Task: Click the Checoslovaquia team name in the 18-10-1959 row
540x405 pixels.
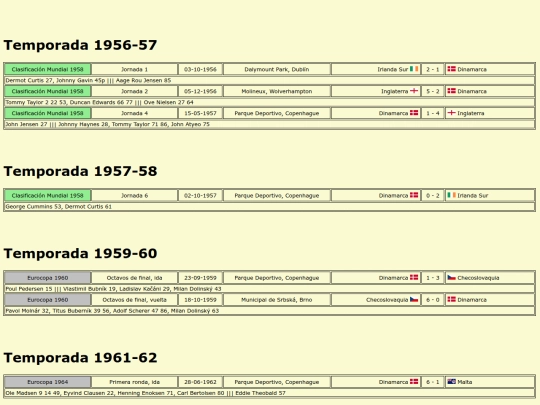Action: pos(387,300)
